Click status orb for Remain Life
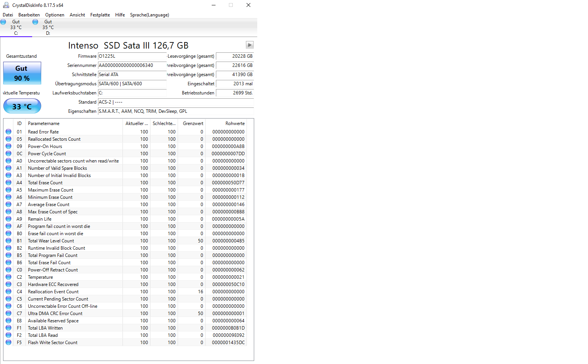The width and height of the screenshot is (588, 364). coord(8,219)
